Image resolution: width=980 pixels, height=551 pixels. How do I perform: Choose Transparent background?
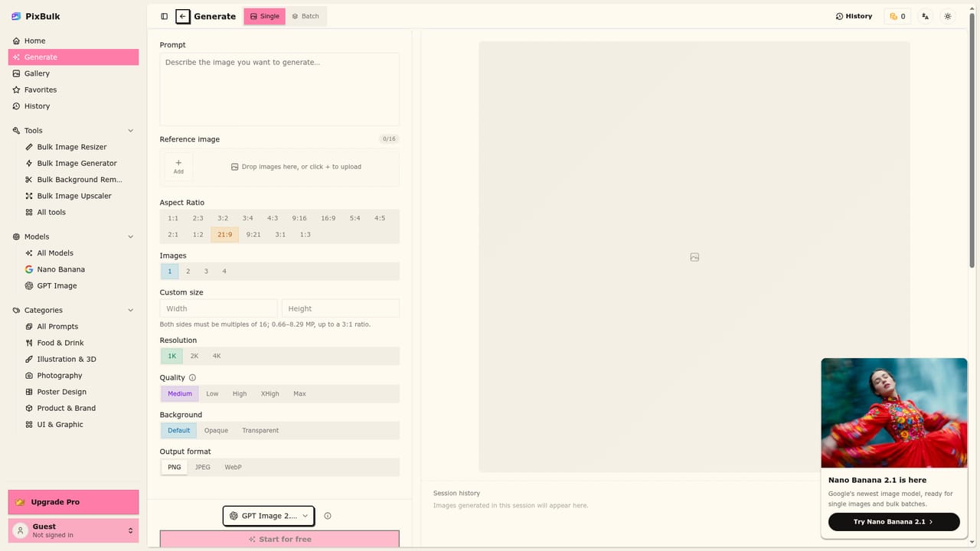tap(260, 430)
